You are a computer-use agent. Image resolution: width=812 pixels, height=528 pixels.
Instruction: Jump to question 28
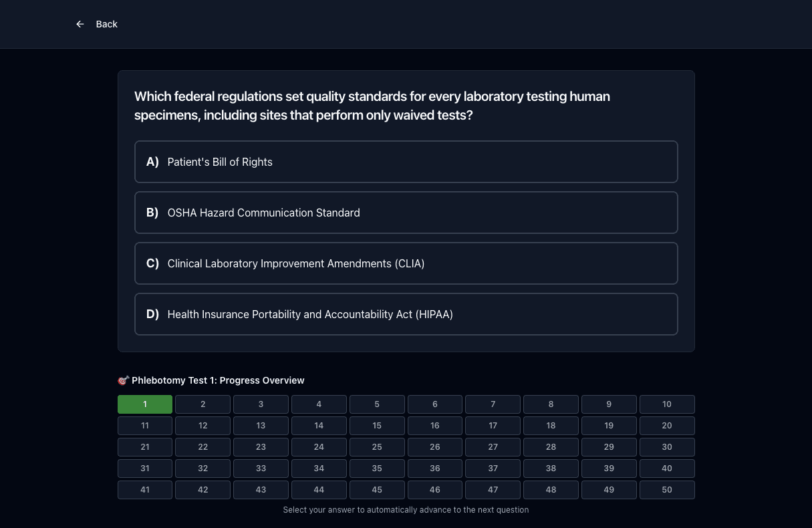tap(551, 447)
